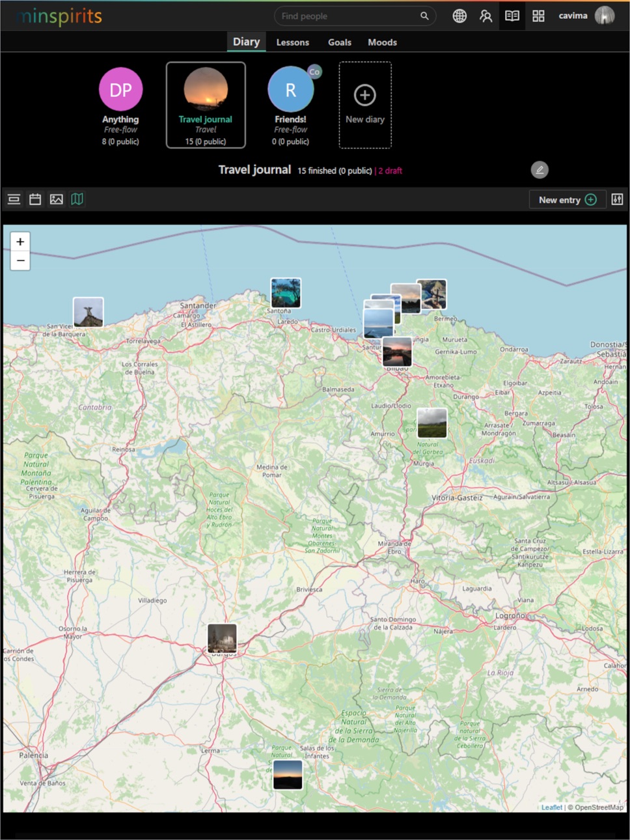The image size is (630, 840).
Task: Create a New diary
Action: [365, 105]
